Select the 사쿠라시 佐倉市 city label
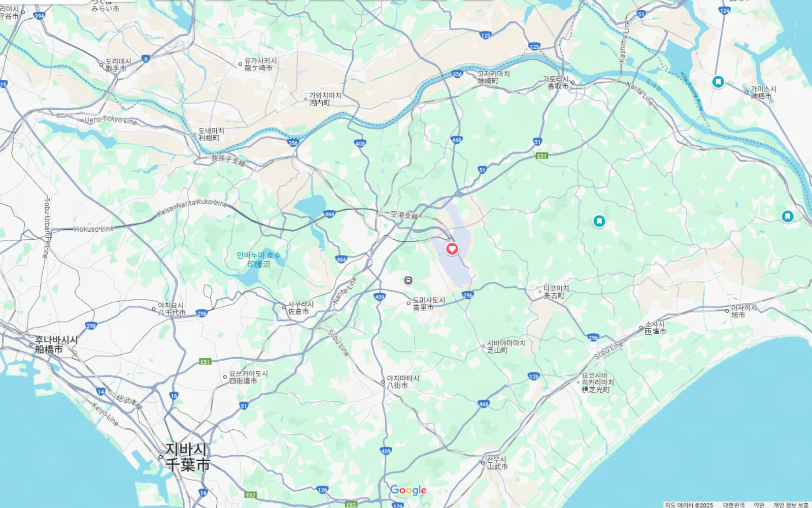 click(x=300, y=308)
